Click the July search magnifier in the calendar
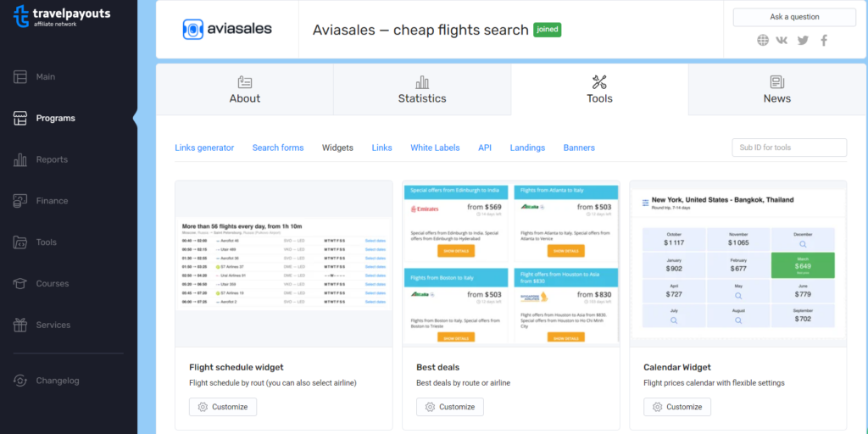 [674, 320]
